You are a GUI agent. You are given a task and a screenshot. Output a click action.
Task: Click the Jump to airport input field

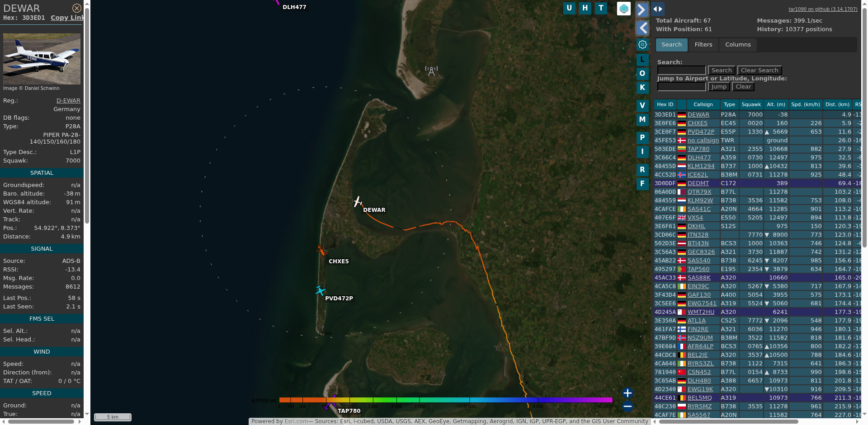coord(681,87)
